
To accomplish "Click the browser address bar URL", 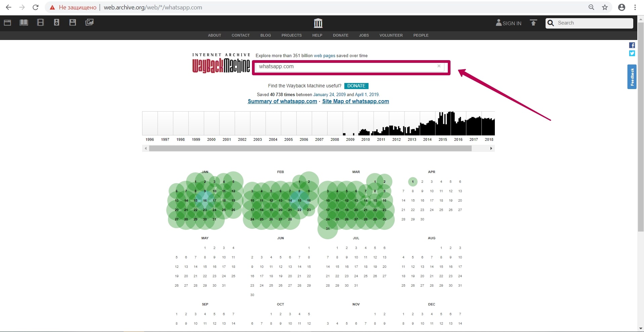I will (x=153, y=7).
